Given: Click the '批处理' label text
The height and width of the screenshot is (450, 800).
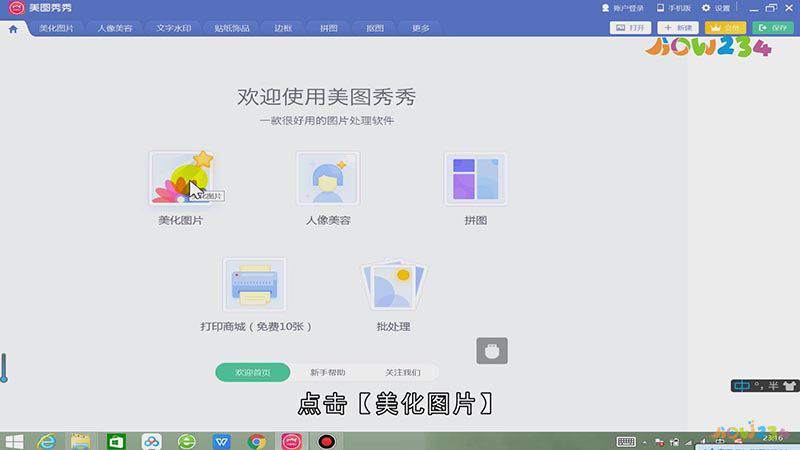Looking at the screenshot, I should [x=393, y=327].
